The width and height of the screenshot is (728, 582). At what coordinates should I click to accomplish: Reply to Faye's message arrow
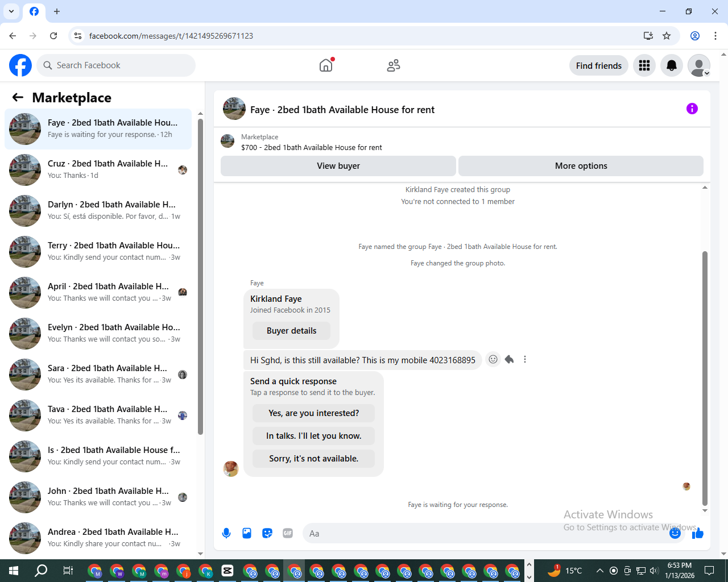(509, 359)
